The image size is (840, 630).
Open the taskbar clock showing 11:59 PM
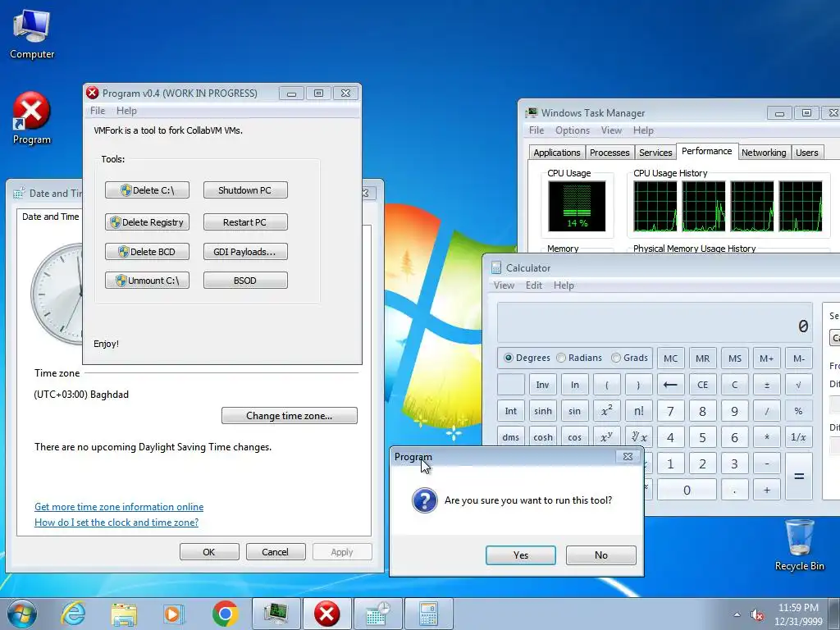[x=798, y=614]
